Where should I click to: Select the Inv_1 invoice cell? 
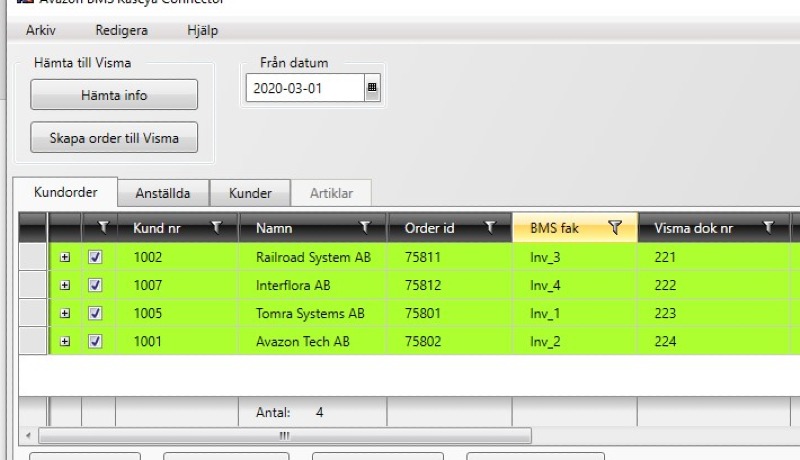pos(575,313)
